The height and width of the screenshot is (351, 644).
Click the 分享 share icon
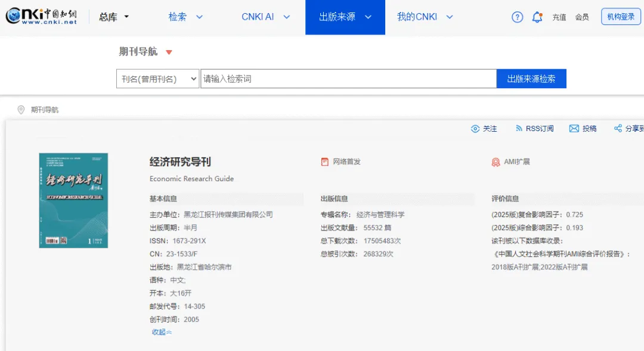(618, 129)
